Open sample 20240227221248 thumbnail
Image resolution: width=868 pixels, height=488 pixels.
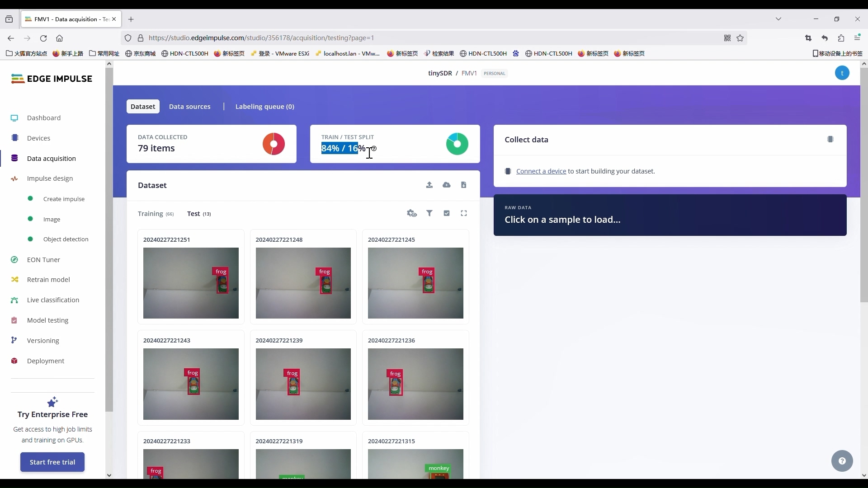click(x=303, y=283)
